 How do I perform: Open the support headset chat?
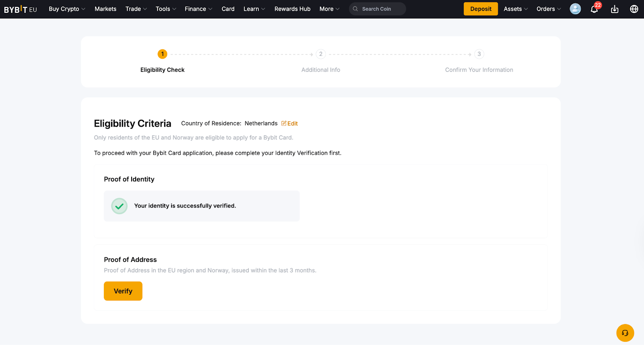pos(625,333)
